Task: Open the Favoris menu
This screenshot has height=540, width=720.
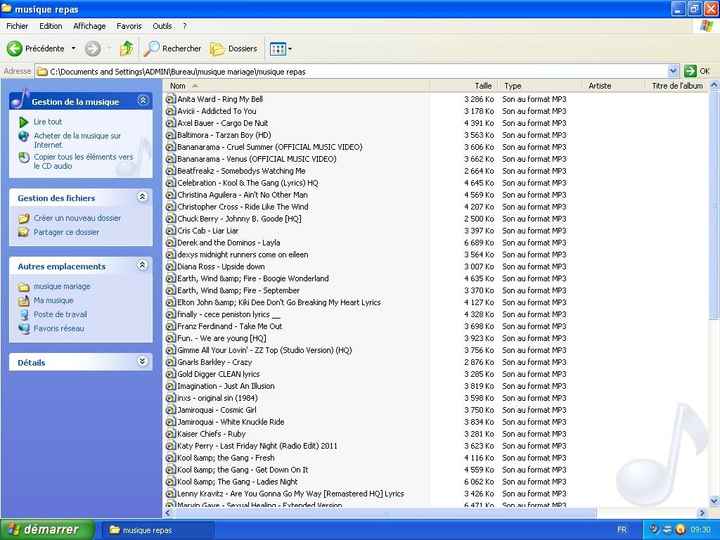Action: tap(129, 26)
